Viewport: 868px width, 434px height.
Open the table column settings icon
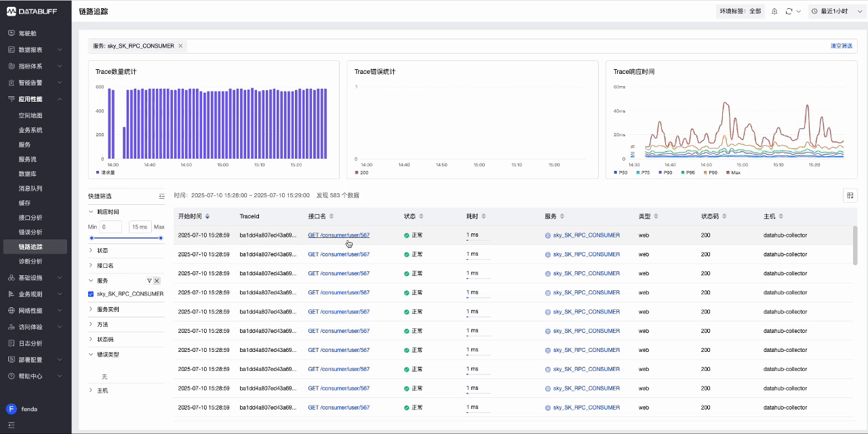[850, 195]
